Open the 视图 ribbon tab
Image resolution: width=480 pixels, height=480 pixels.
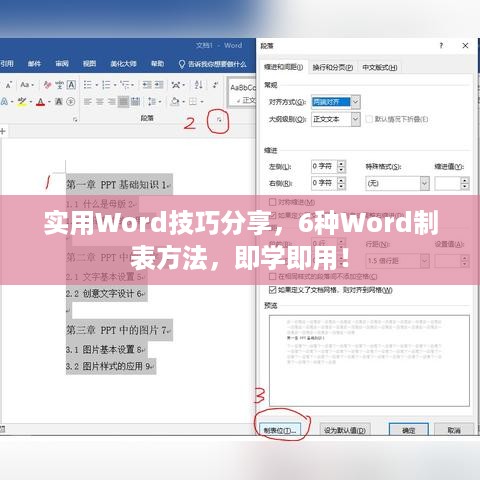[89, 63]
